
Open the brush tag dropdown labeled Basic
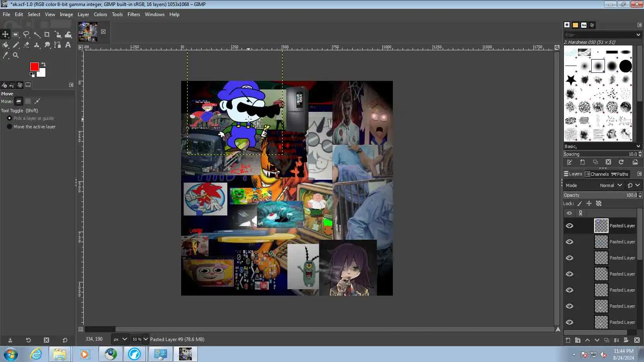(602, 146)
